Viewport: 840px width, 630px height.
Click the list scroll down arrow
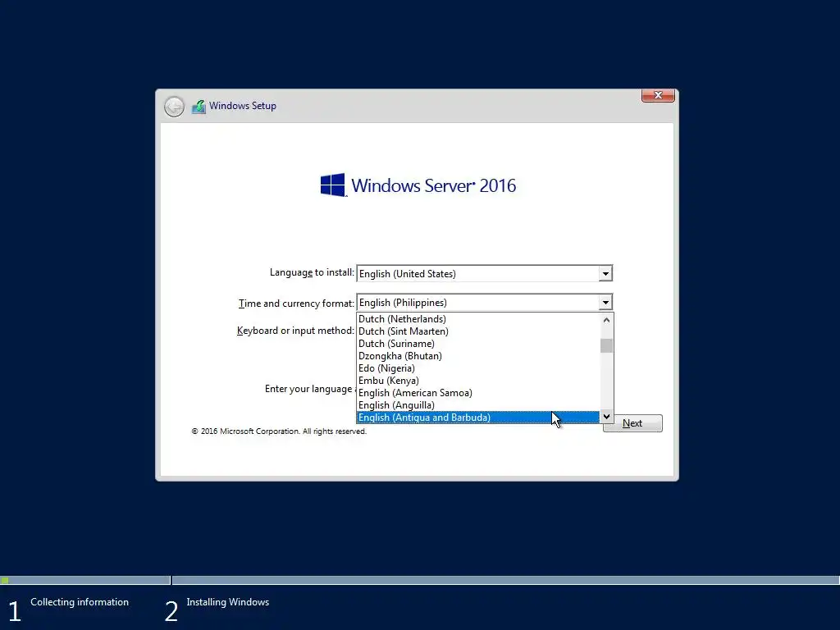(x=606, y=416)
